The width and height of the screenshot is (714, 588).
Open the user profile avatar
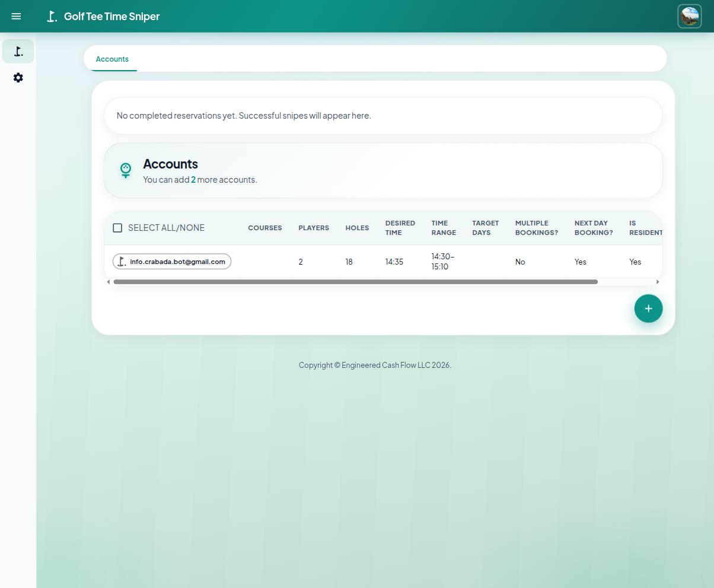(689, 16)
